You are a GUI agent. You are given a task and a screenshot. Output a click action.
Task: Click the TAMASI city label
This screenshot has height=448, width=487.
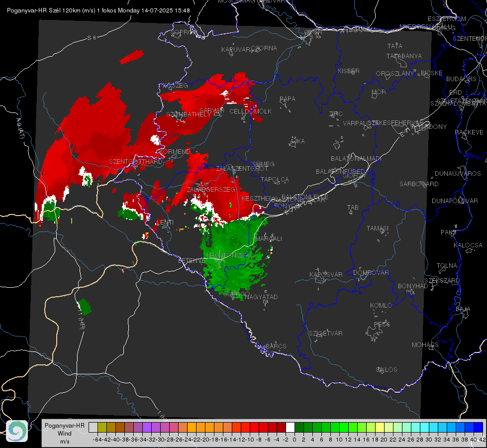point(378,228)
